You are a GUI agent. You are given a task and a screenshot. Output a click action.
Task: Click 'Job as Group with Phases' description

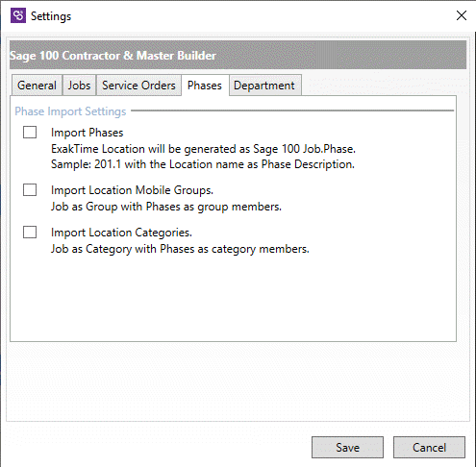166,207
